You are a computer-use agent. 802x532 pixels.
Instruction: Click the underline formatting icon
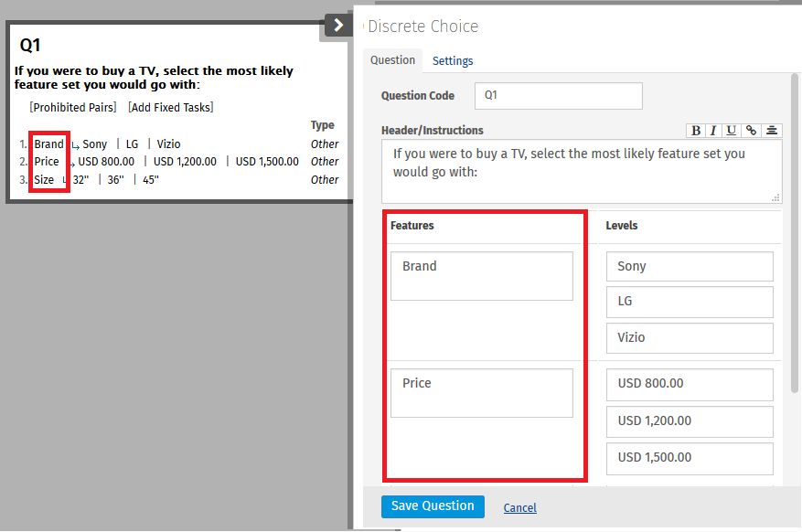coord(732,130)
